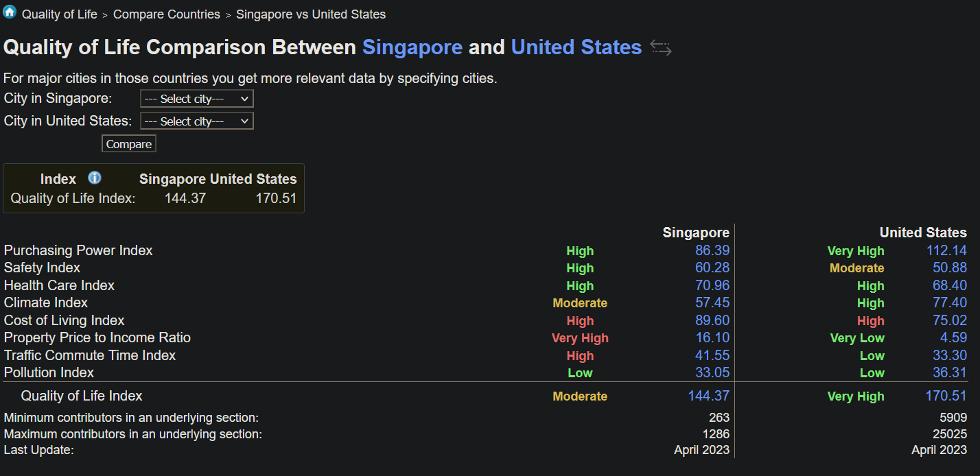Click the Singapore column header in comparison table
980x476 pixels.
click(696, 233)
